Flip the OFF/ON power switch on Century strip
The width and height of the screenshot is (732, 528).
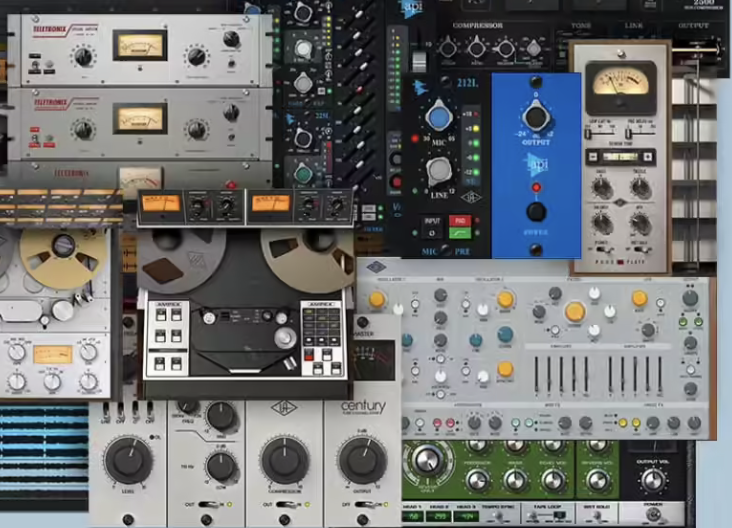pyautogui.click(x=364, y=505)
